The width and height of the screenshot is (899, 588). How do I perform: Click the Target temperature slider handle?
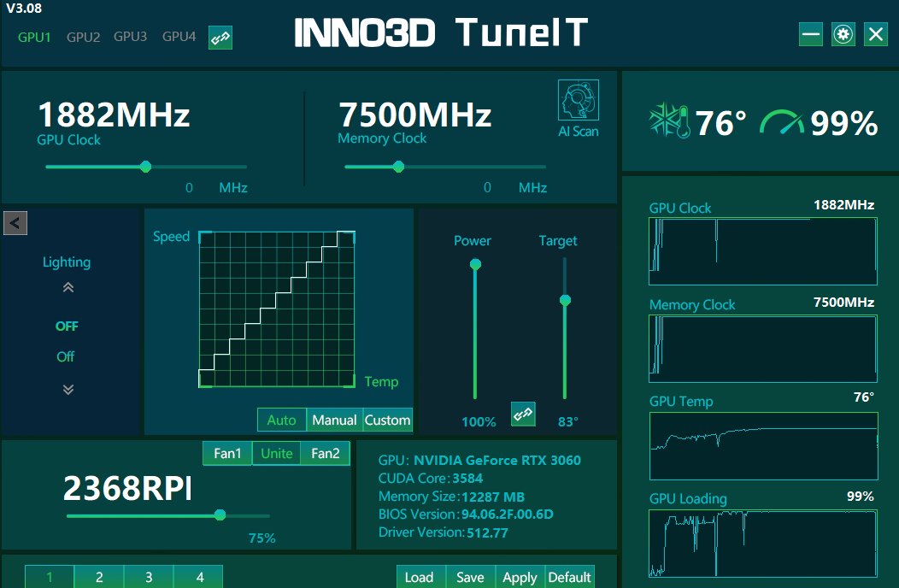tap(565, 300)
